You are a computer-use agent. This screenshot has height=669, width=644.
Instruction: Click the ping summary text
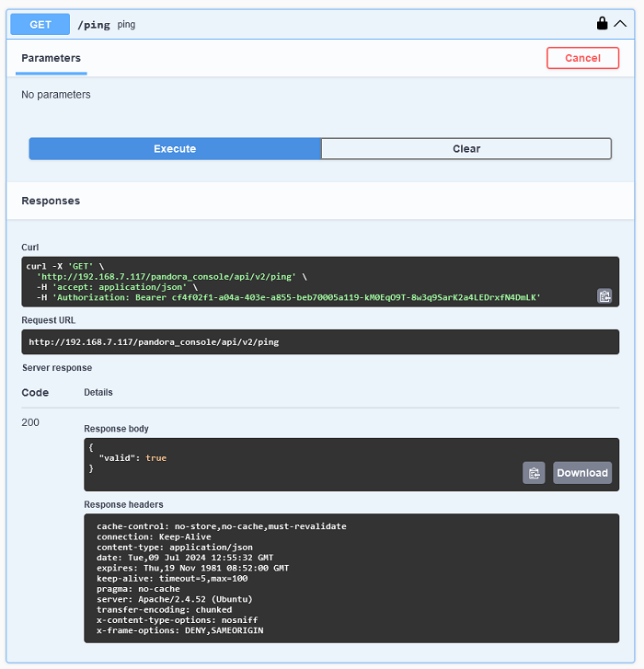tap(126, 24)
